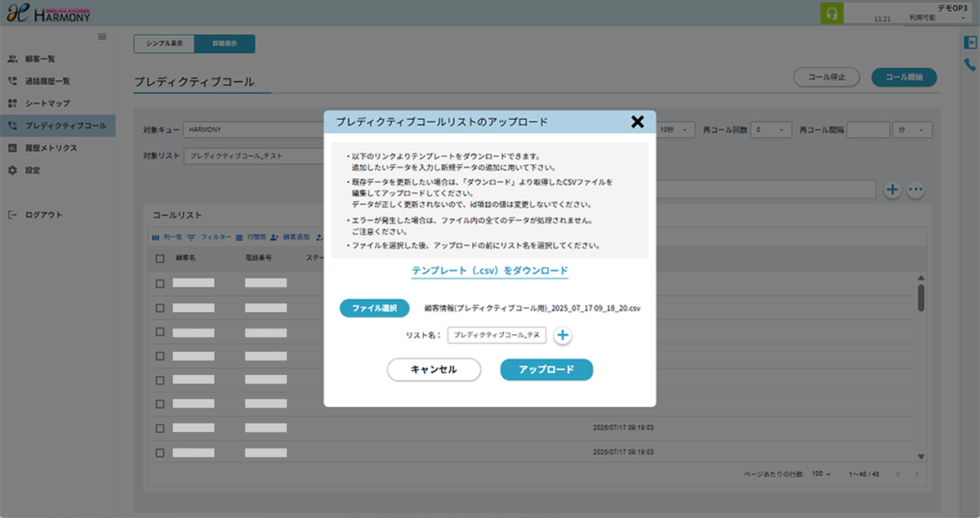Tick the select-all checkbox in table header
Screen dimensions: 980x518
[160, 258]
